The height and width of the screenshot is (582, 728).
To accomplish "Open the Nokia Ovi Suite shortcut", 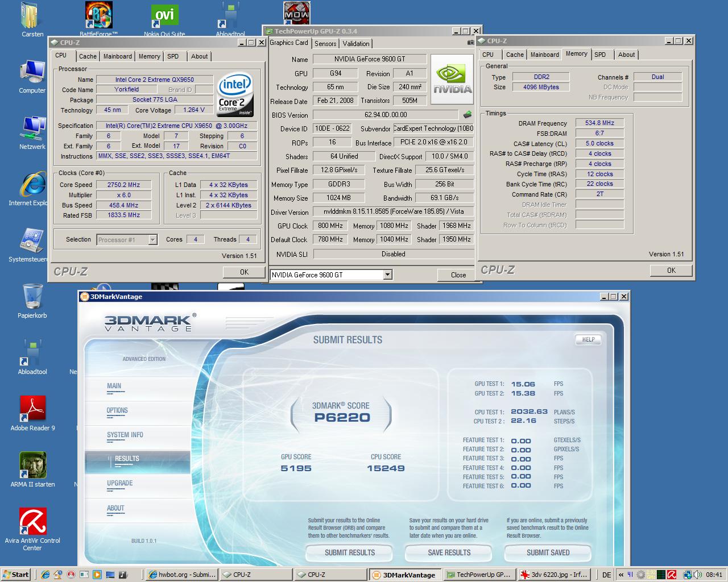I will [x=164, y=20].
